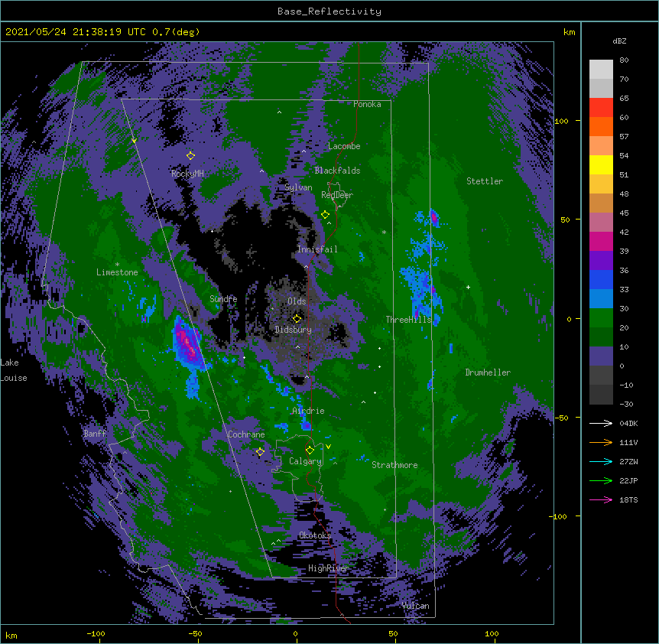Click the Calgary city label

click(x=305, y=461)
